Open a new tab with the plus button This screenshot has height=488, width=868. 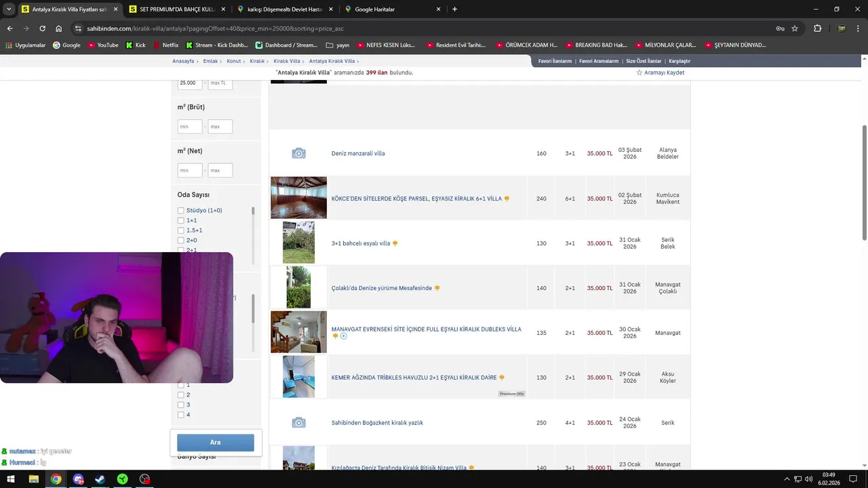pyautogui.click(x=454, y=9)
